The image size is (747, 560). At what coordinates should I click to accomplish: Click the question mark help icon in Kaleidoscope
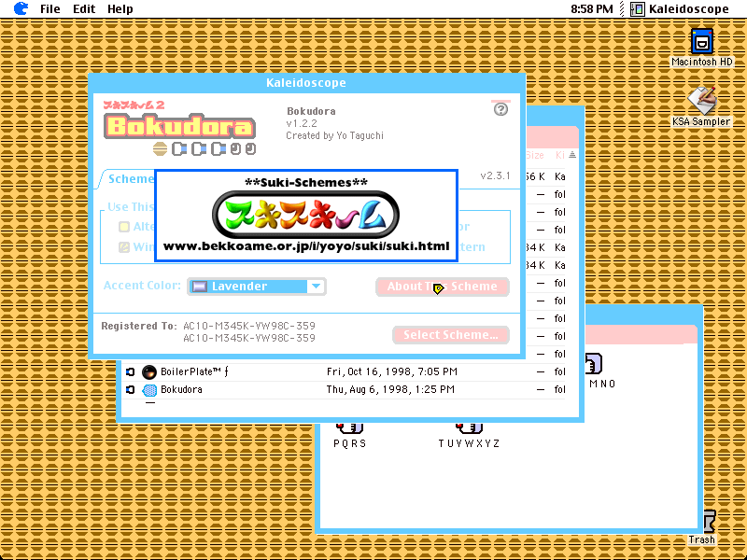(500, 109)
